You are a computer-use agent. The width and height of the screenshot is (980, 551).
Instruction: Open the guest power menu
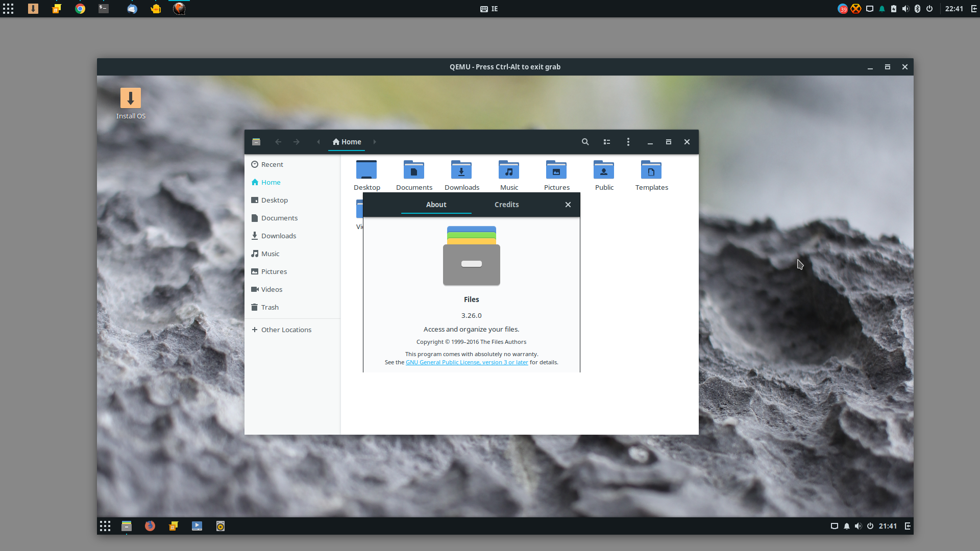coord(870,526)
